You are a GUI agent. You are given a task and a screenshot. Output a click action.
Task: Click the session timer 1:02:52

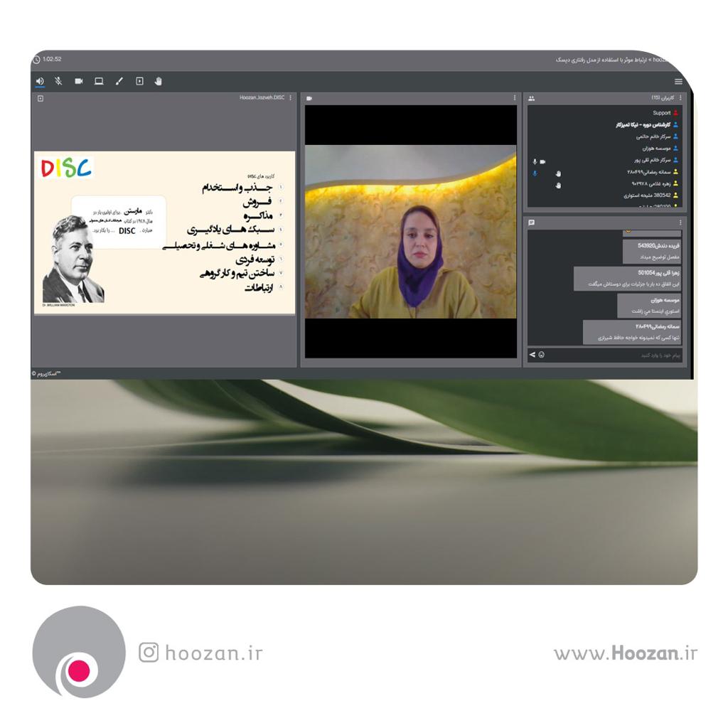pos(52,60)
